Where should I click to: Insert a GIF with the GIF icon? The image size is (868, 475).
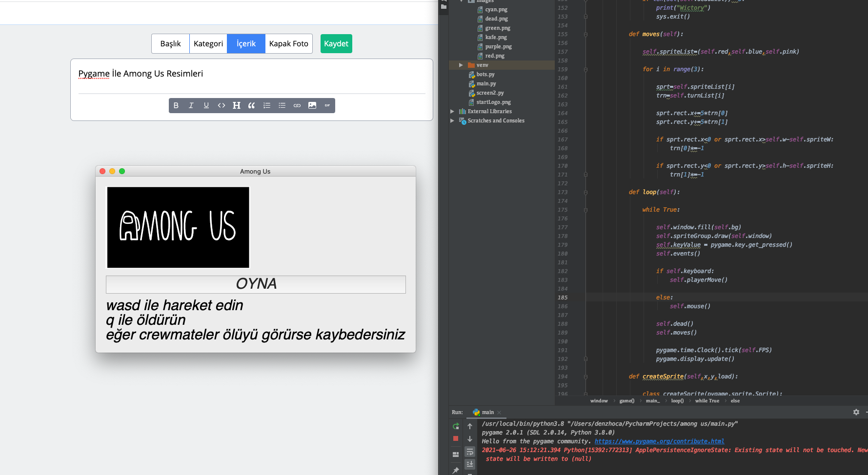327,105
